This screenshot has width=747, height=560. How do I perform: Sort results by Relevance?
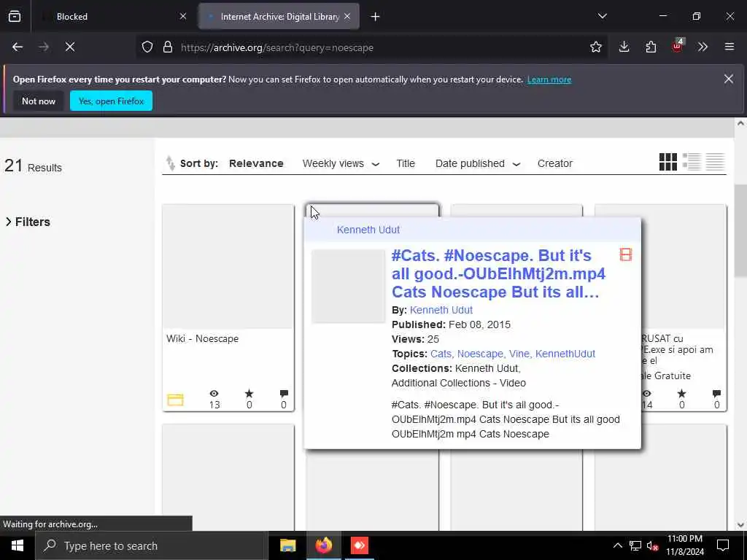tap(256, 163)
